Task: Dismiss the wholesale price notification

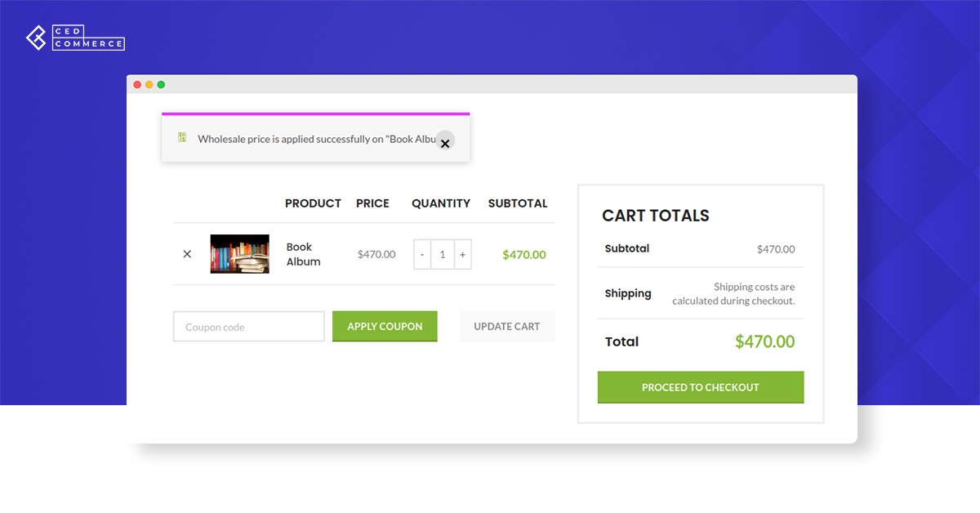Action: (444, 141)
